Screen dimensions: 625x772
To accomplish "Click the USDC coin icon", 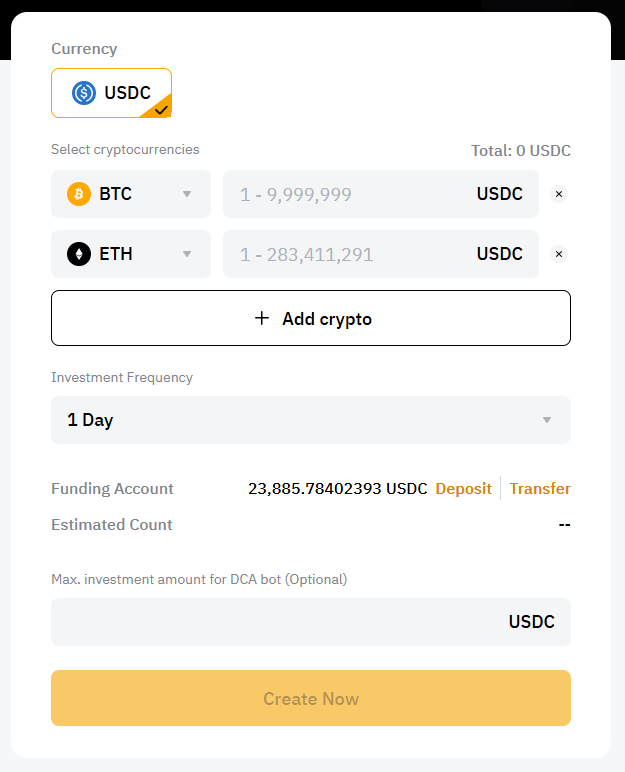I will click(x=84, y=93).
